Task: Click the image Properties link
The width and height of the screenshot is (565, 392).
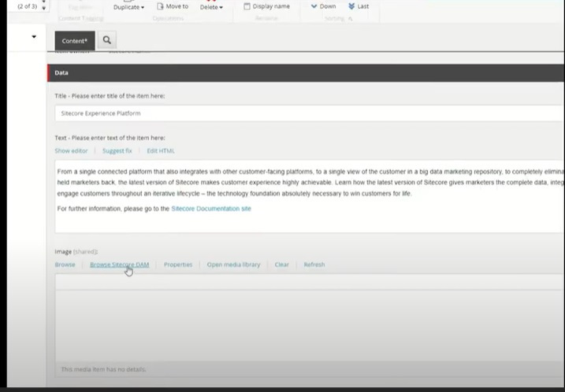Action: tap(178, 264)
